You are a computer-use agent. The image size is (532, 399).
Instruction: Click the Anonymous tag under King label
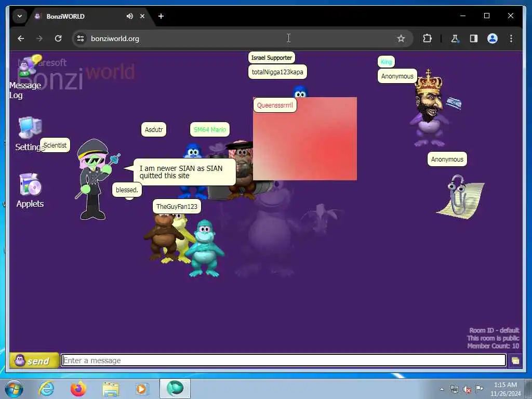click(x=397, y=76)
